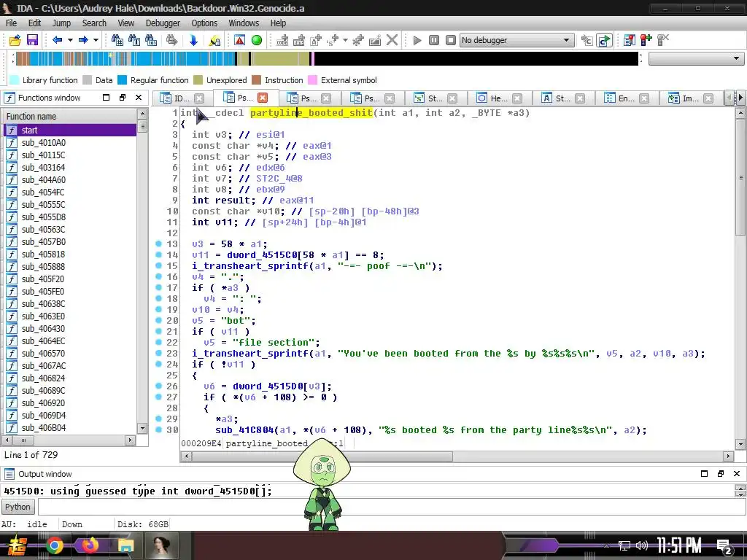
Task: Click the breakpoint dot on line 30
Action: point(158,430)
